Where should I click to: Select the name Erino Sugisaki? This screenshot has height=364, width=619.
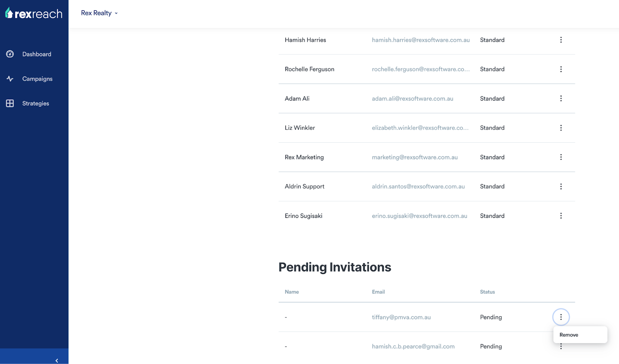(303, 216)
